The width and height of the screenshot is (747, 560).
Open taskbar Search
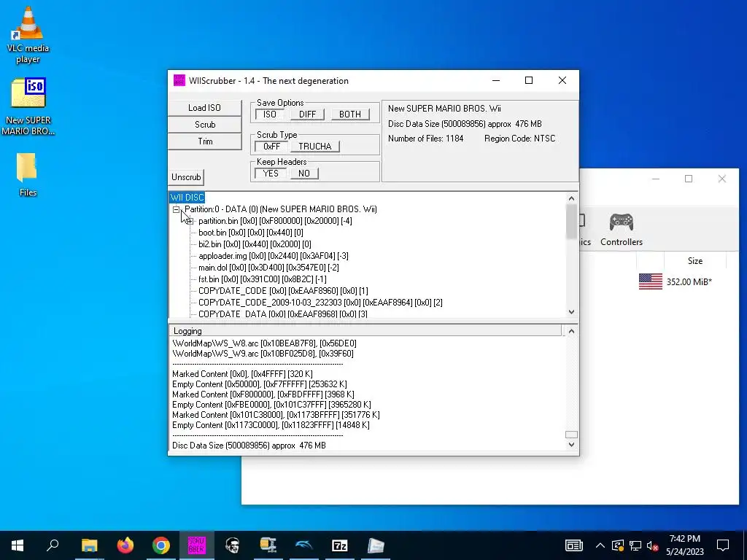pyautogui.click(x=53, y=545)
